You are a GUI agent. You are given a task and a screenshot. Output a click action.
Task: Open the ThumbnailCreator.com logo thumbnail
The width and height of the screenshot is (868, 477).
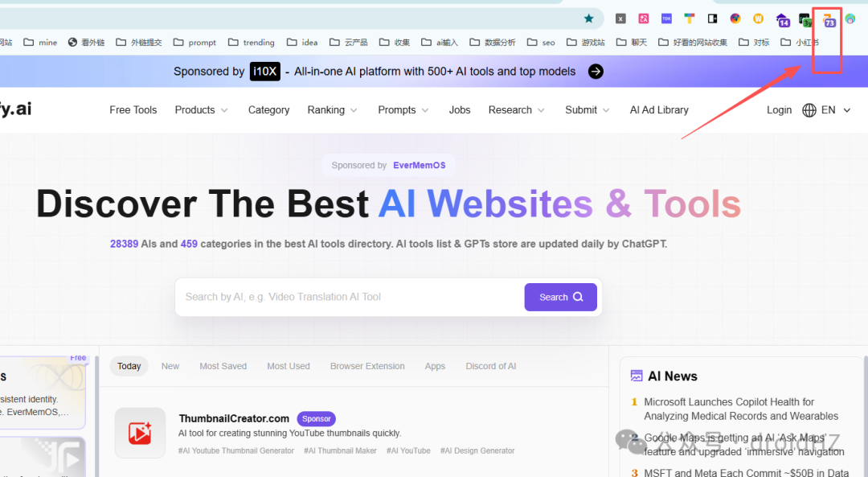click(x=140, y=433)
